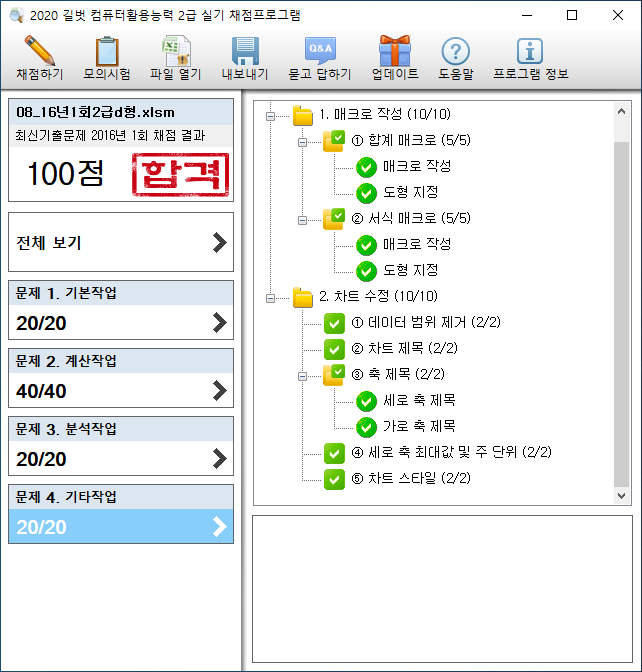Click the 업데이트 gift box icon
This screenshot has width=642, height=672.
pos(395,51)
